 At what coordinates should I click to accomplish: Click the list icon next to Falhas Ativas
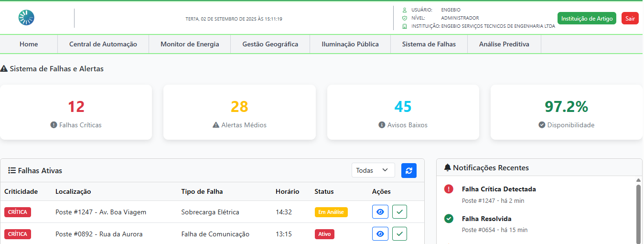tap(12, 170)
